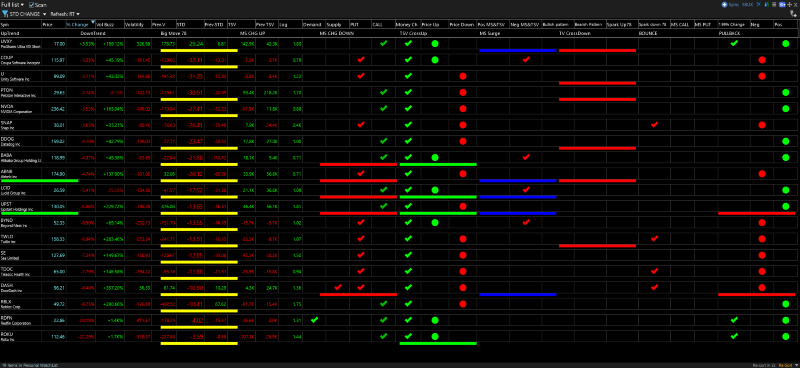Click the sort arrow on % Change column
Screen dimensions: 800x368
pos(93,23)
